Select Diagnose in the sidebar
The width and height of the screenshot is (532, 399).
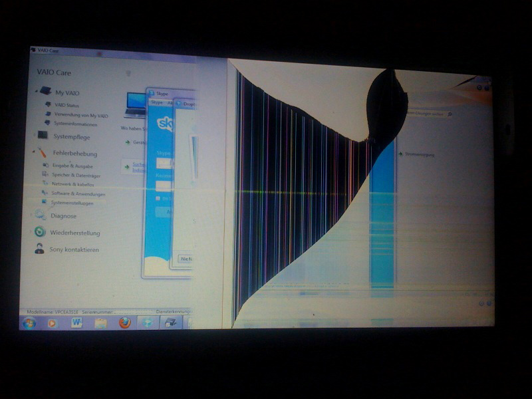coord(63,215)
